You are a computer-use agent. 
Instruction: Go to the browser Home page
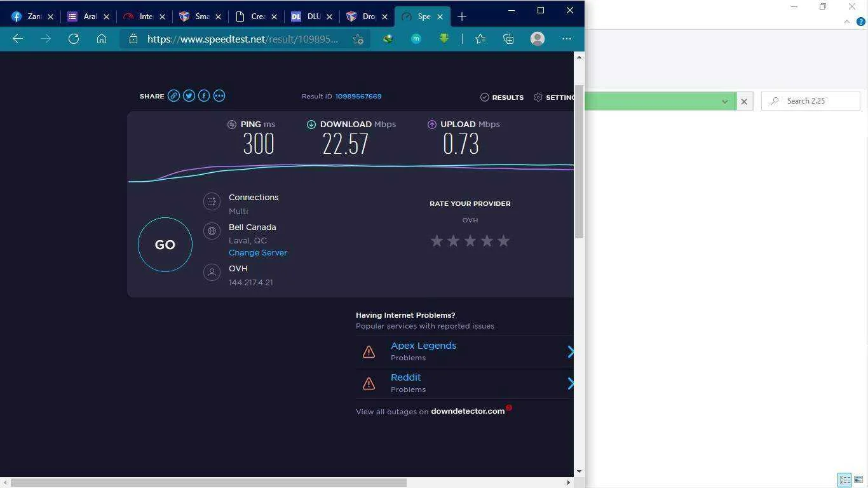coord(102,39)
